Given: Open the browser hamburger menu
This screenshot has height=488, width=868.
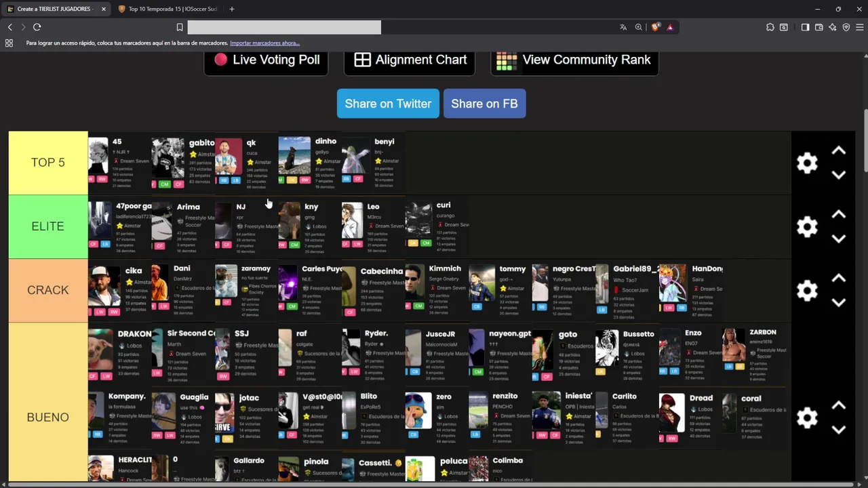Looking at the screenshot, I should (x=860, y=27).
